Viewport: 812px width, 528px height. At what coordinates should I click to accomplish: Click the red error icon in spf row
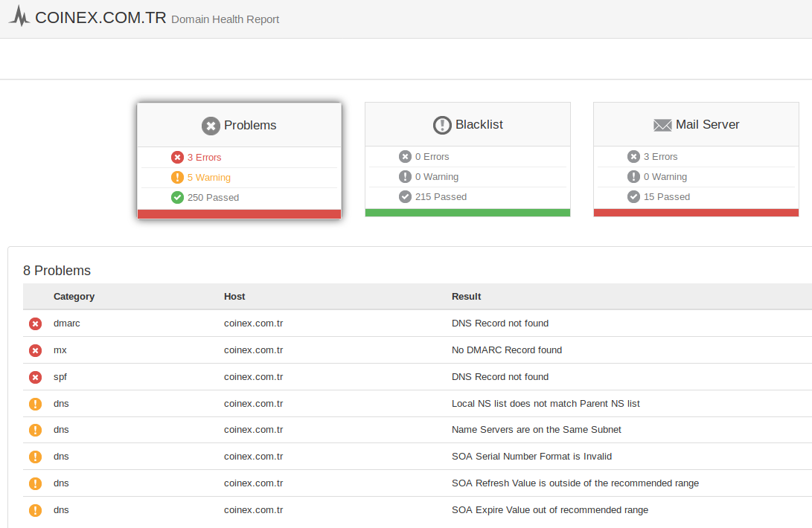[x=35, y=377]
